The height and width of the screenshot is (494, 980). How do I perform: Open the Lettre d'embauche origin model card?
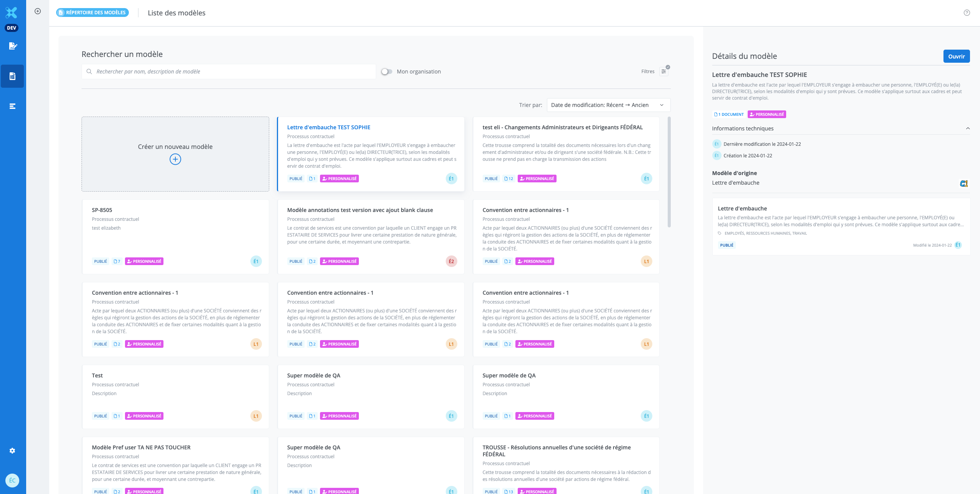click(840, 226)
